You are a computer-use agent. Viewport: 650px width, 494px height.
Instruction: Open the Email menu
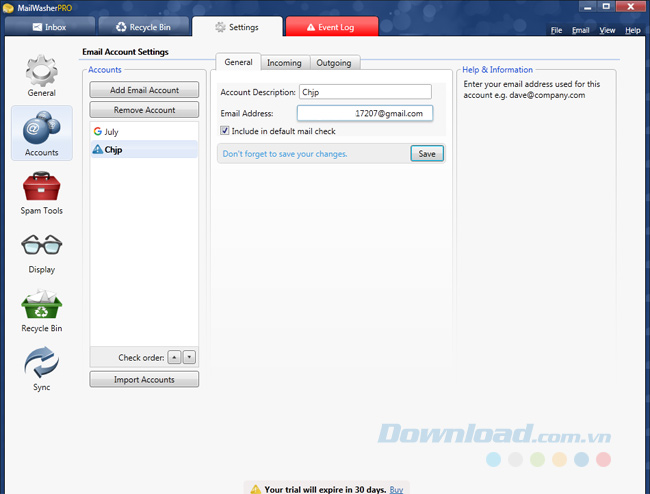click(x=580, y=30)
